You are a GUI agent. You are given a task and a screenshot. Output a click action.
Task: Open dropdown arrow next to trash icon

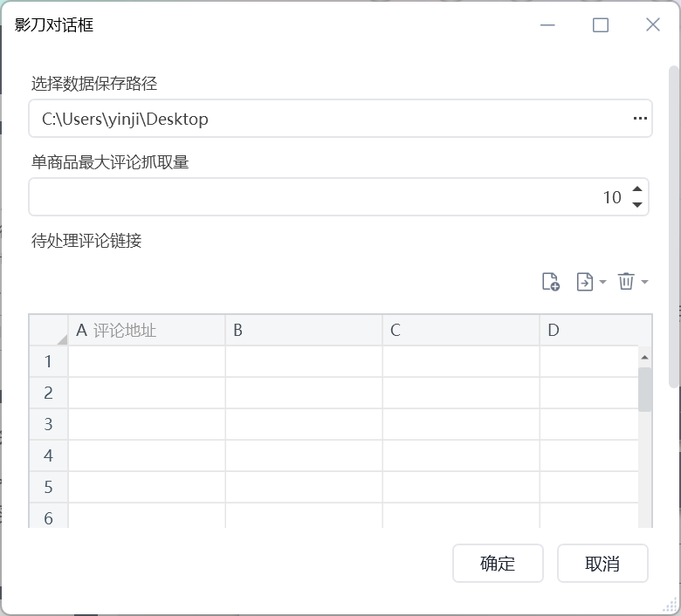pyautogui.click(x=644, y=282)
